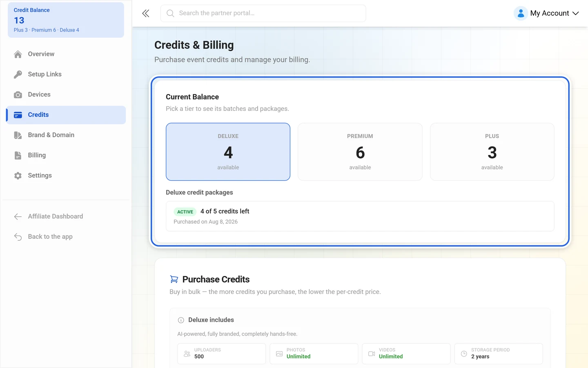Click the search magnifier icon
588x368 pixels.
click(x=170, y=13)
